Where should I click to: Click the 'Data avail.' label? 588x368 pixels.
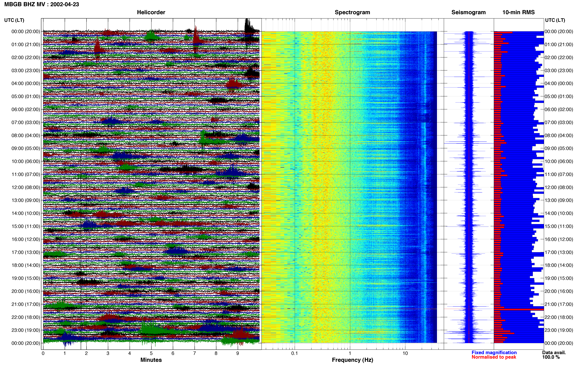554,352
